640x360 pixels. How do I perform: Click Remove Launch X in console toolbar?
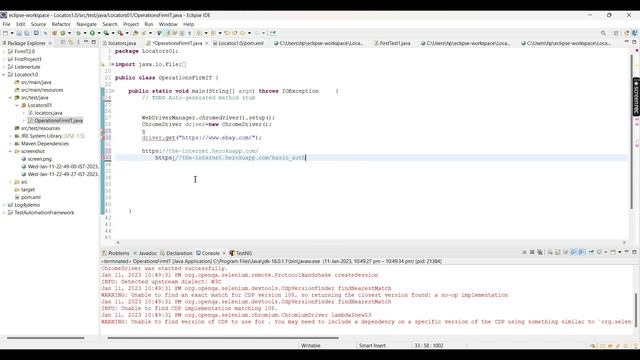click(532, 252)
